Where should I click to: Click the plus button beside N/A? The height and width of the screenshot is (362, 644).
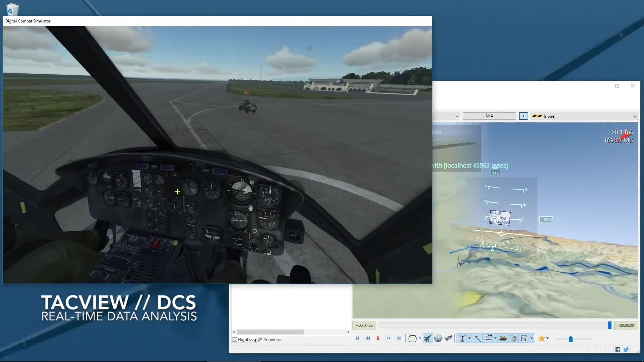tap(523, 116)
